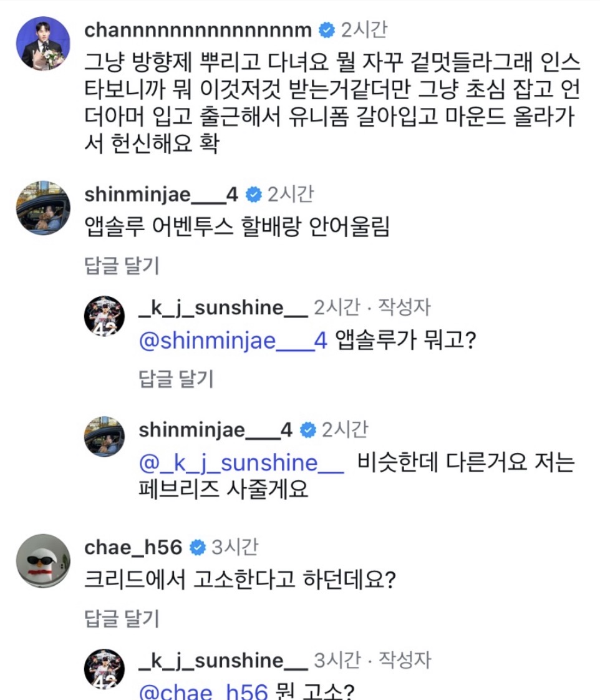Tap the chae_h56 username

pyautogui.click(x=133, y=548)
